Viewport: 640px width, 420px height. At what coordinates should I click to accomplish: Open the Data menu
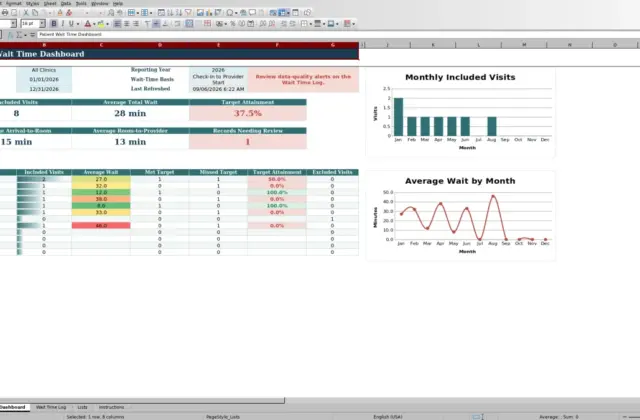click(x=66, y=3)
